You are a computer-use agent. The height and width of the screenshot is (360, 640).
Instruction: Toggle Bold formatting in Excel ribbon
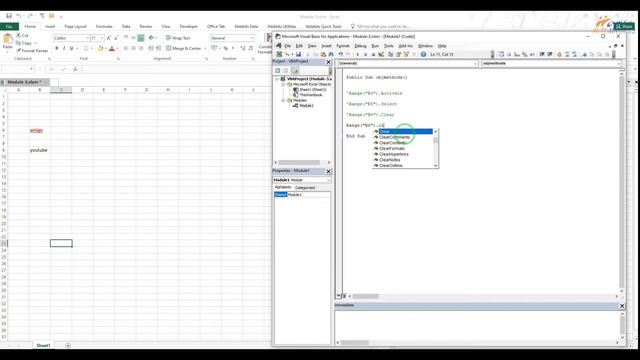click(x=56, y=49)
